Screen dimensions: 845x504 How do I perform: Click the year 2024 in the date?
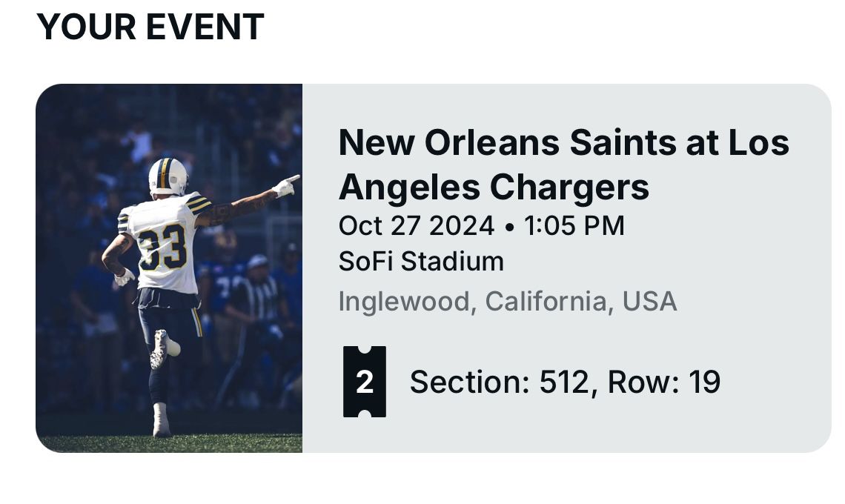point(460,225)
